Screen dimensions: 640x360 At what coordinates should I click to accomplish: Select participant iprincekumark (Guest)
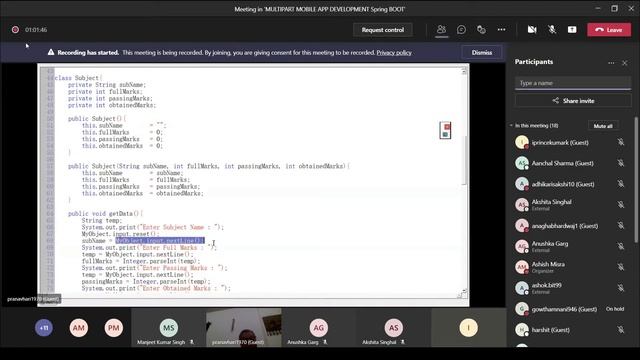(x=560, y=142)
